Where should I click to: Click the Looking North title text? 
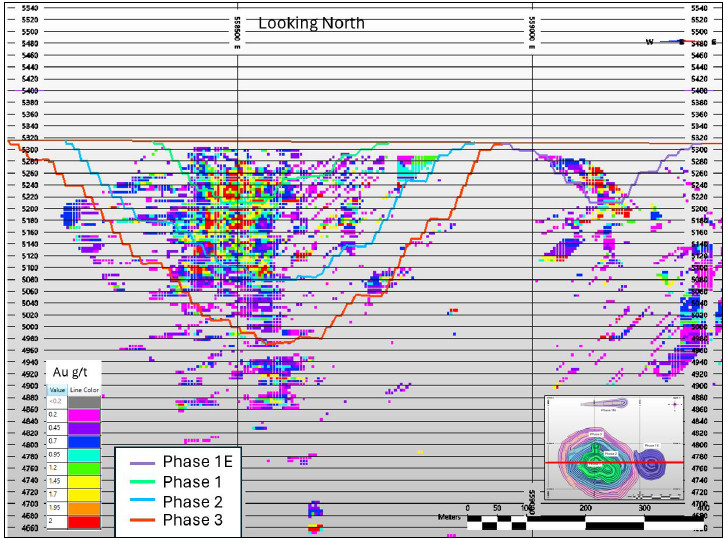tap(311, 23)
